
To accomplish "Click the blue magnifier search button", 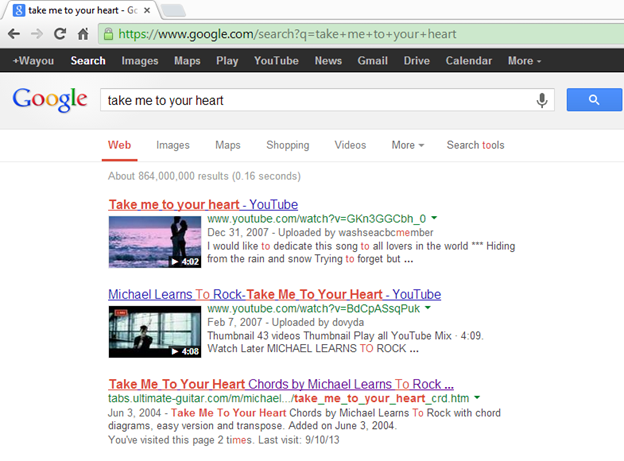I will tap(594, 100).
